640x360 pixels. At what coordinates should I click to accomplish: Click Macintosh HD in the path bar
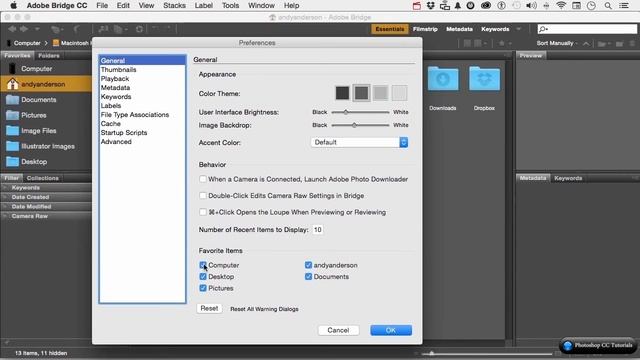71,43
